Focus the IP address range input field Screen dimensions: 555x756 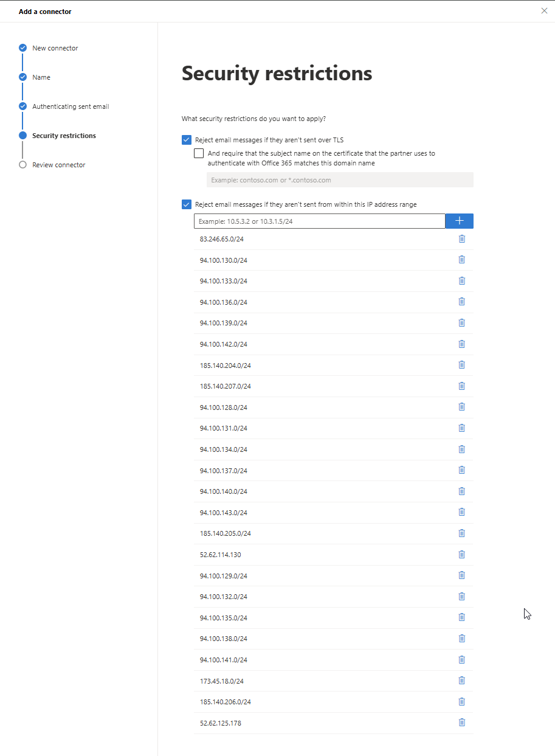tap(320, 221)
